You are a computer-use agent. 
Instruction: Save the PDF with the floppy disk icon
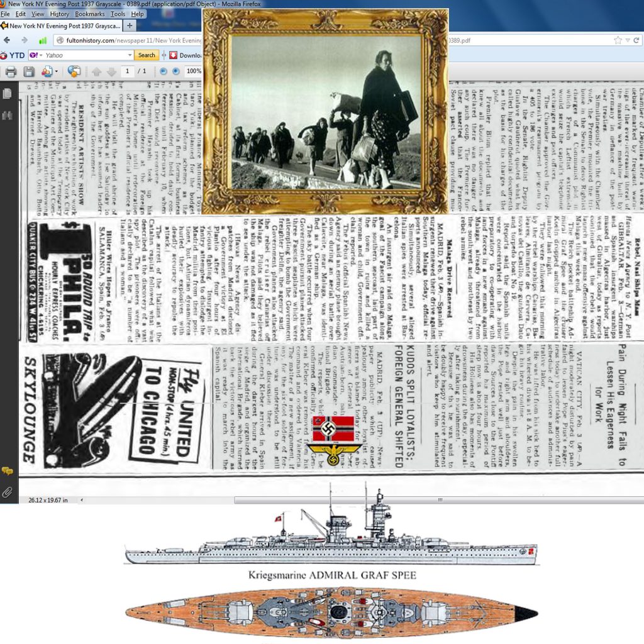click(x=29, y=72)
